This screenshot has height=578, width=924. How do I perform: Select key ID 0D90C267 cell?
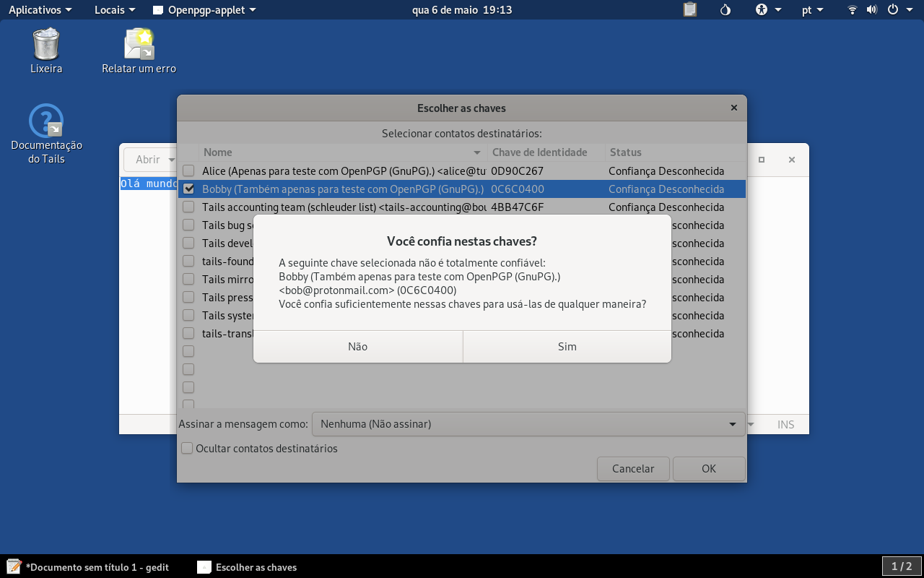[517, 171]
